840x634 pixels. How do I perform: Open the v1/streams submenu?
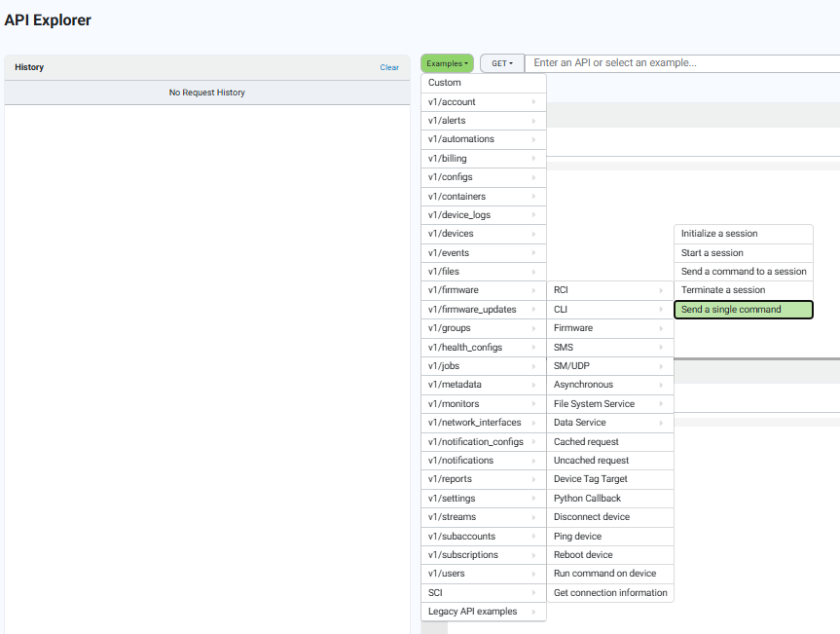484,516
